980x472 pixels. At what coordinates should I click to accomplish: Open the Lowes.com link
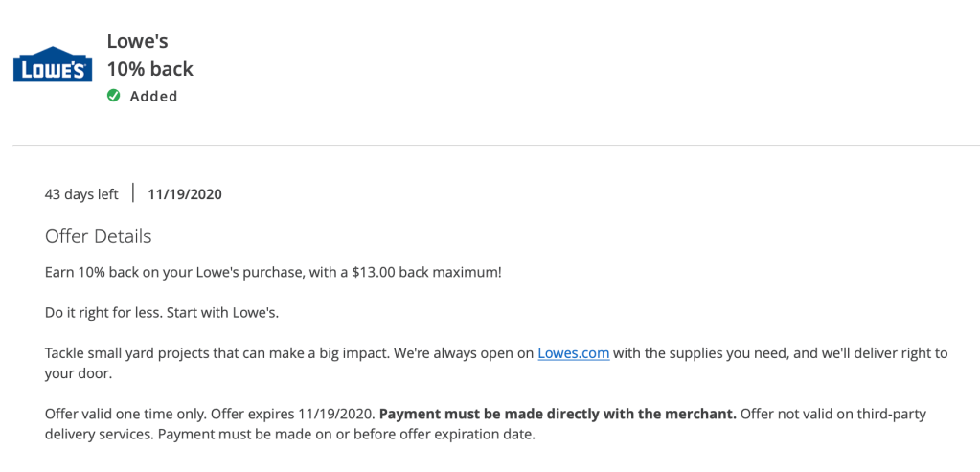[573, 352]
